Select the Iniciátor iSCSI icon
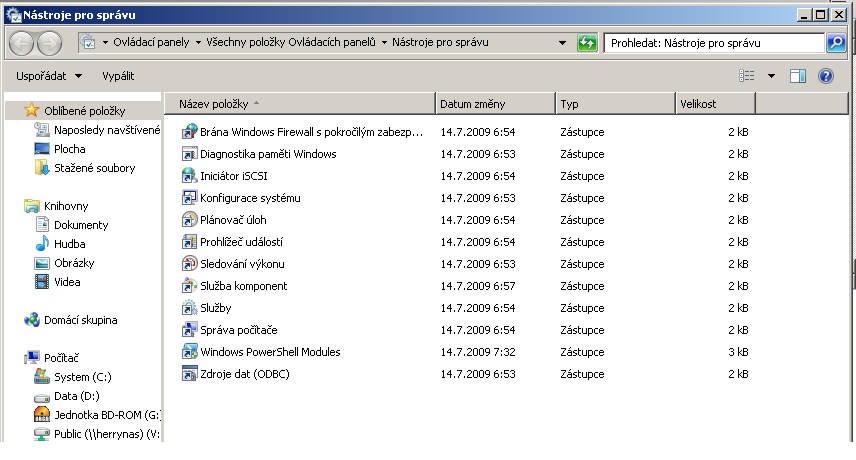Viewport: 856px width, 460px height. click(190, 176)
